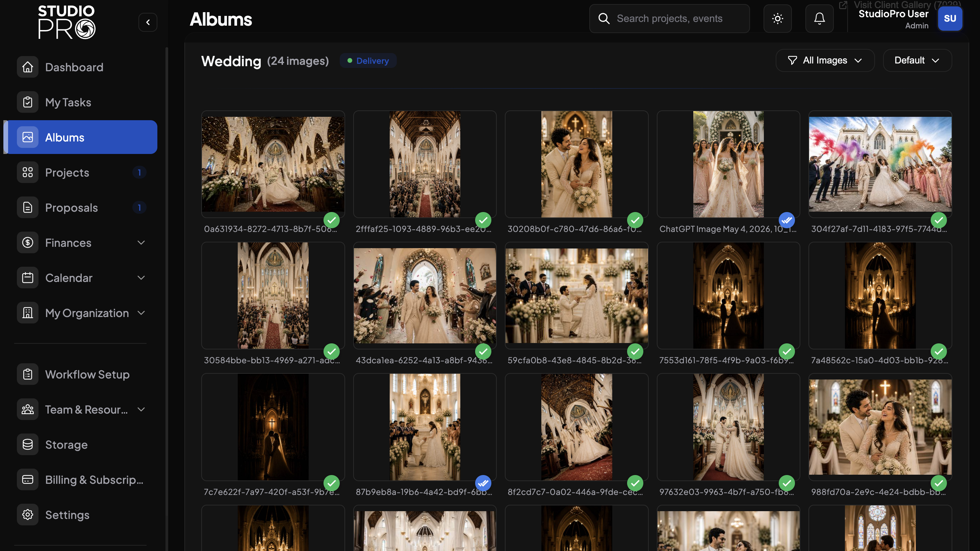Click the Studio Pro logo
This screenshot has width=980, height=551.
(67, 22)
